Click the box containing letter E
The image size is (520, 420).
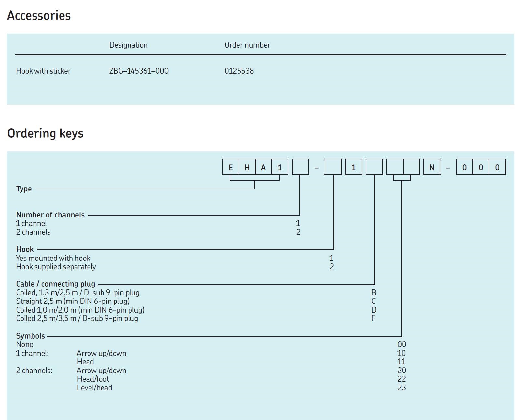tap(231, 167)
